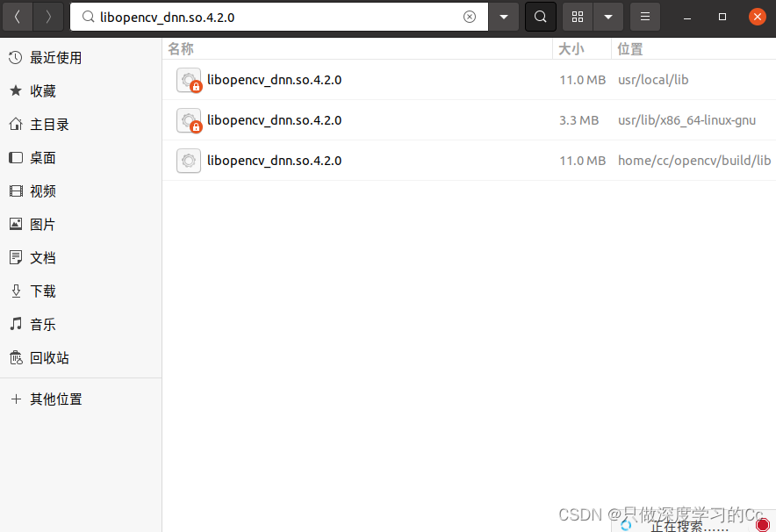Sort files by the 名称 column header
The height and width of the screenshot is (532, 776).
(x=180, y=48)
